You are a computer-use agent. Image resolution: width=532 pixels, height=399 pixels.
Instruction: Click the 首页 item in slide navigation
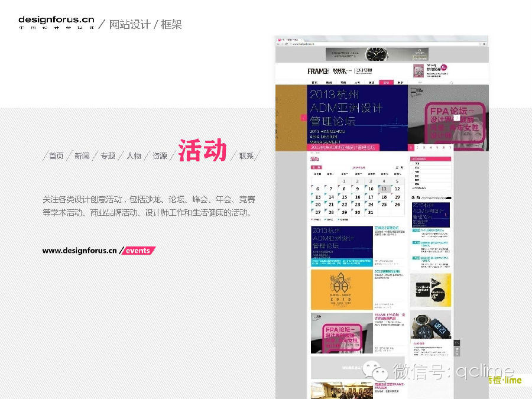click(56, 155)
